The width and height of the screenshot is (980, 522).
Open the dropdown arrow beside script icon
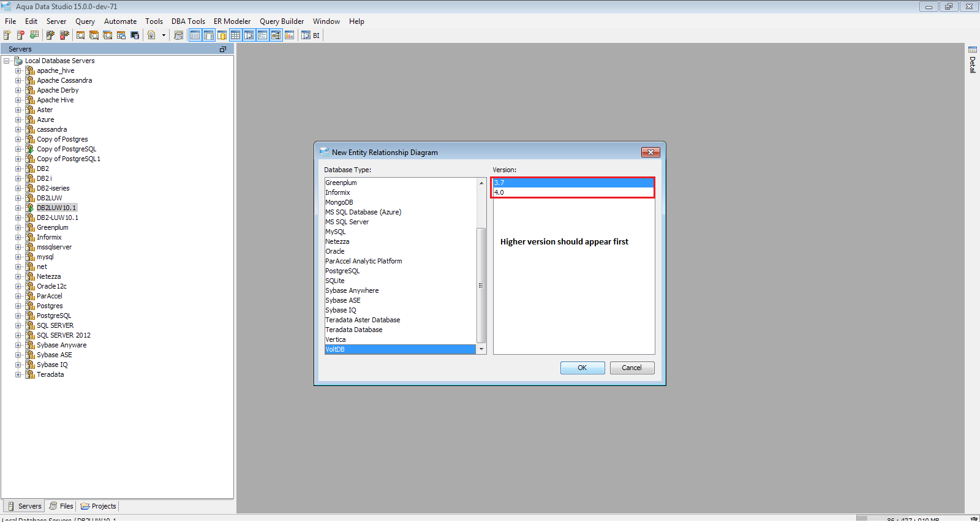(x=164, y=36)
